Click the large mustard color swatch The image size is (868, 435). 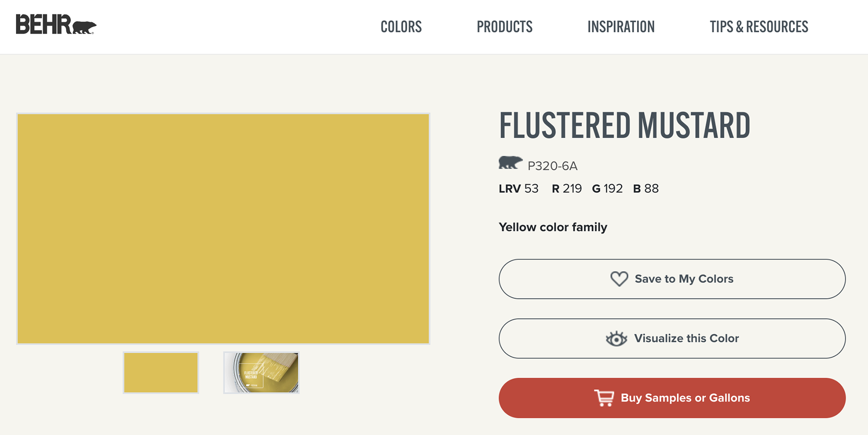pos(223,229)
